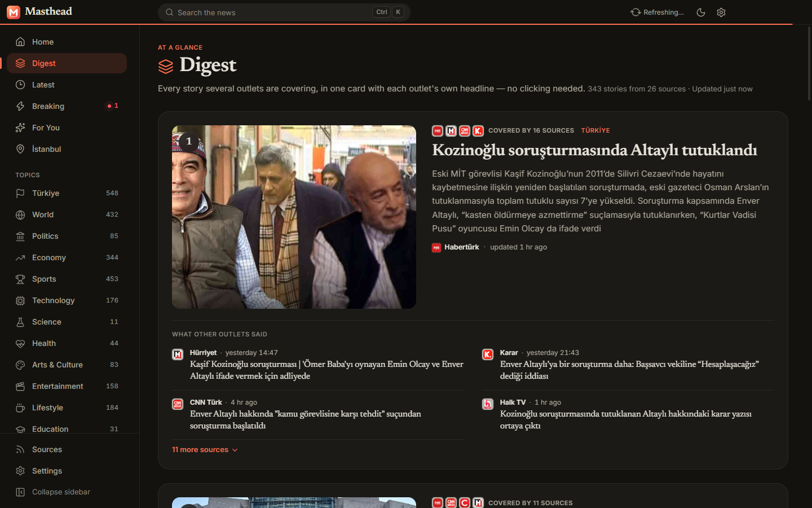Click the Entertainment clapperboard icon
The height and width of the screenshot is (508, 812).
click(x=20, y=386)
